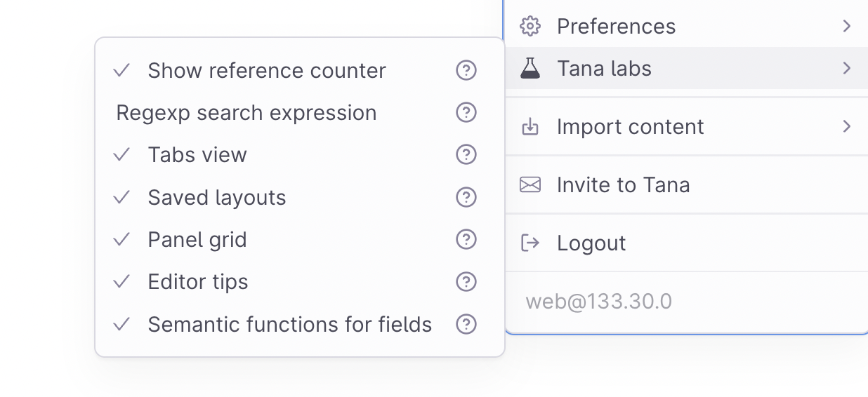The height and width of the screenshot is (397, 868).
Task: Open help for Regexp search expression
Action: (x=466, y=112)
